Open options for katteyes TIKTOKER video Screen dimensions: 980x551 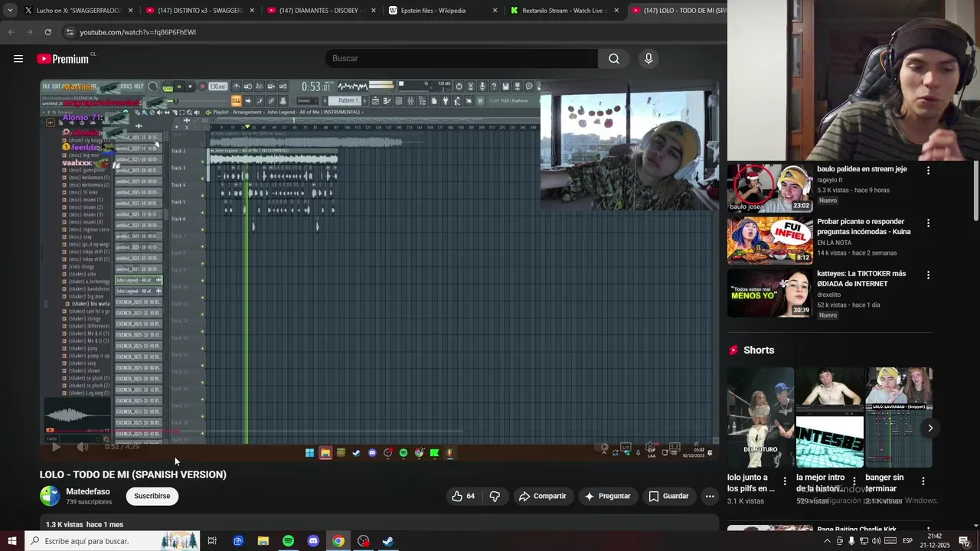[x=928, y=275]
